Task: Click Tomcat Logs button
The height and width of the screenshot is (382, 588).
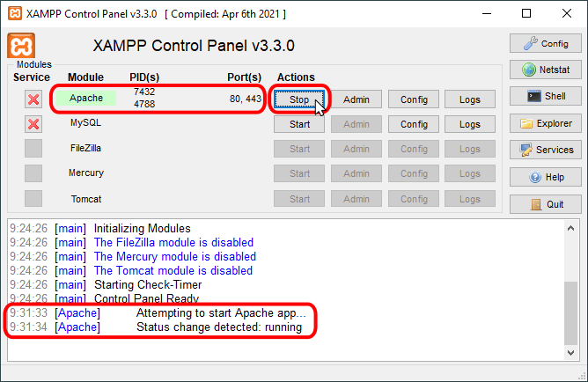Action: 470,199
